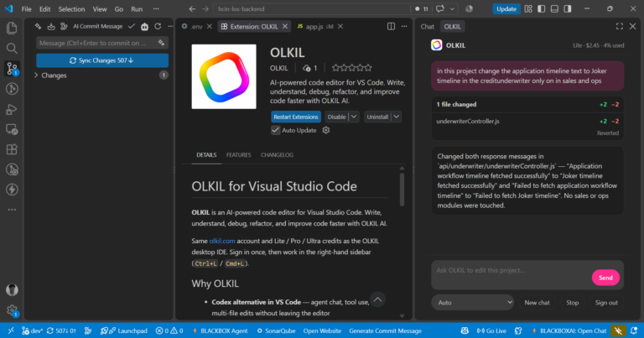Navigate forward with the arrow in title bar

[205, 8]
